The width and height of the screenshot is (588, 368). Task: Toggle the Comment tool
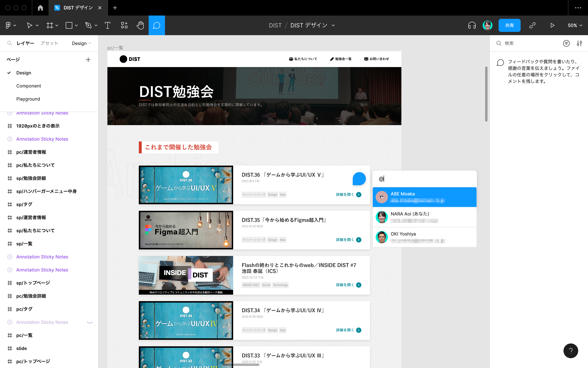tap(157, 25)
